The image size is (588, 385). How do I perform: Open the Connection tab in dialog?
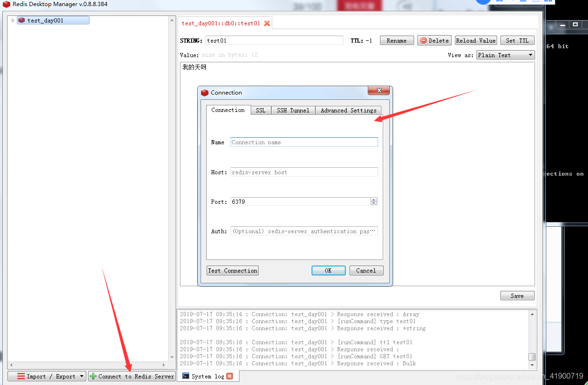(x=228, y=110)
